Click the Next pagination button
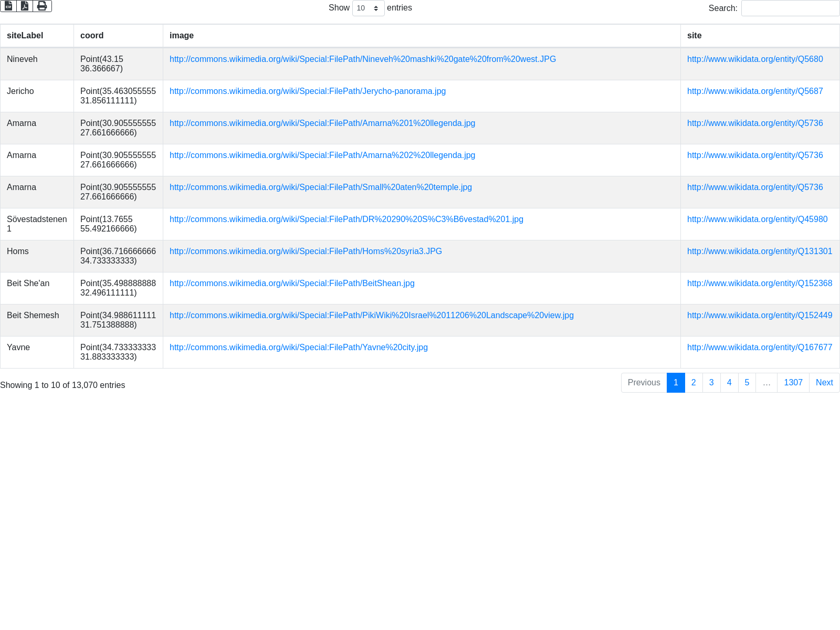The height and width of the screenshot is (630, 840). [824, 383]
